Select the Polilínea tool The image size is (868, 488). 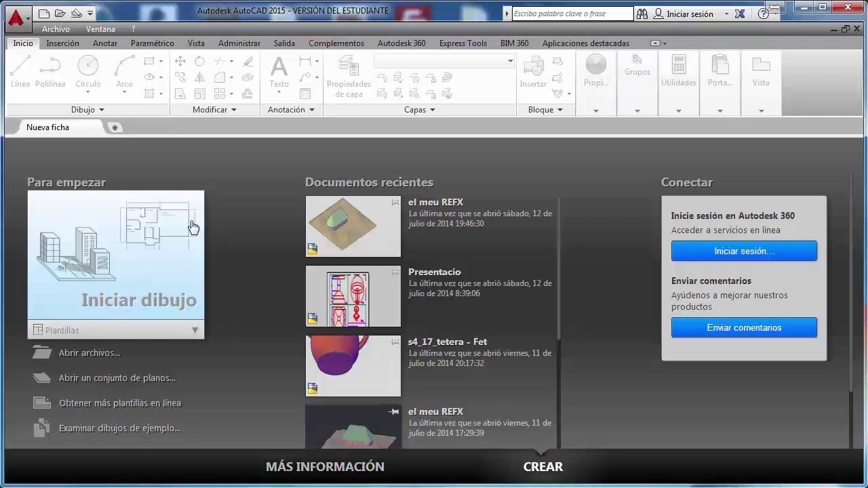[50, 73]
